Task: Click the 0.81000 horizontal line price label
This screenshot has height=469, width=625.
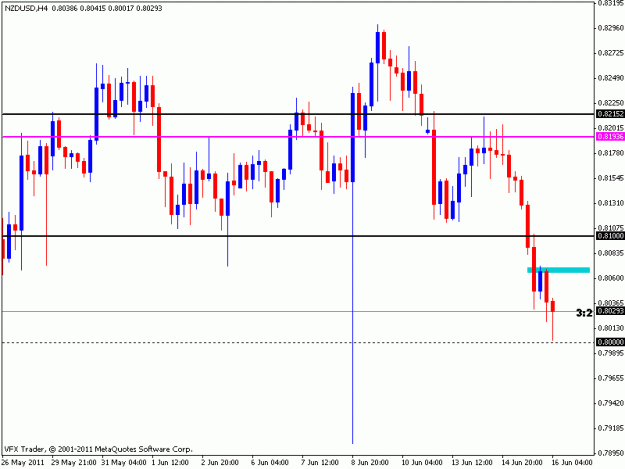Action: [x=611, y=236]
